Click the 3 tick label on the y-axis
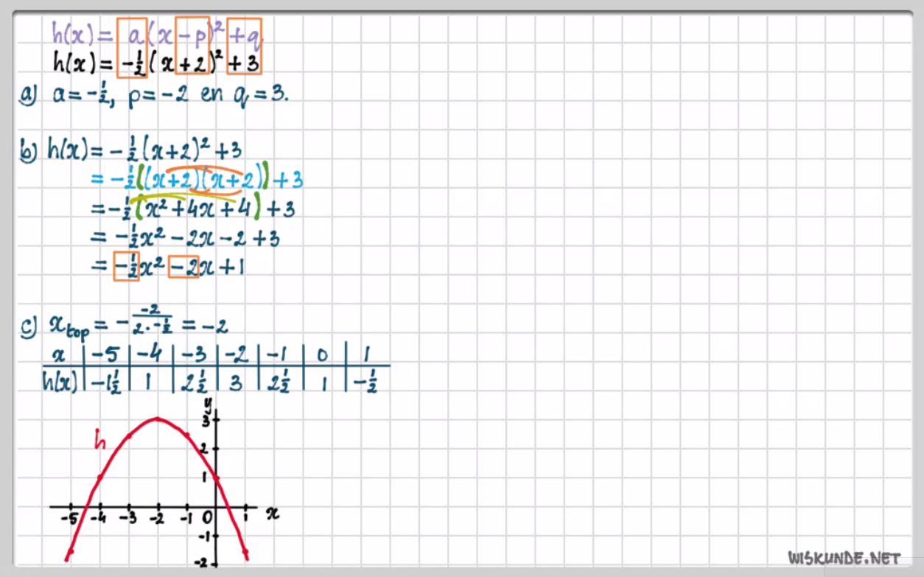This screenshot has width=924, height=577. [207, 422]
